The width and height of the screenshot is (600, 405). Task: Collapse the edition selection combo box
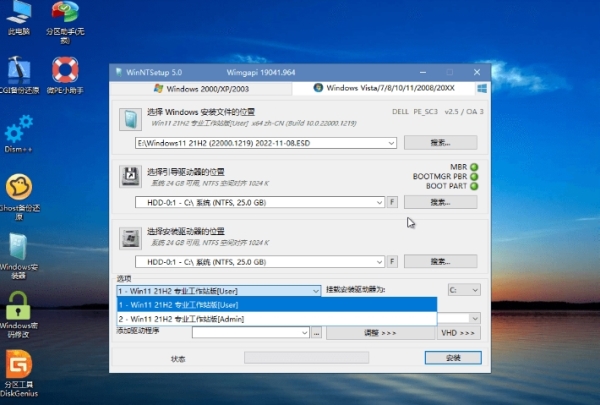point(316,291)
